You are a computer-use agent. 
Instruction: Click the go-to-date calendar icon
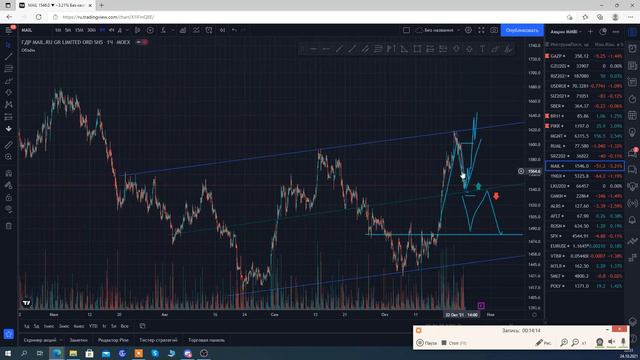tap(142, 326)
